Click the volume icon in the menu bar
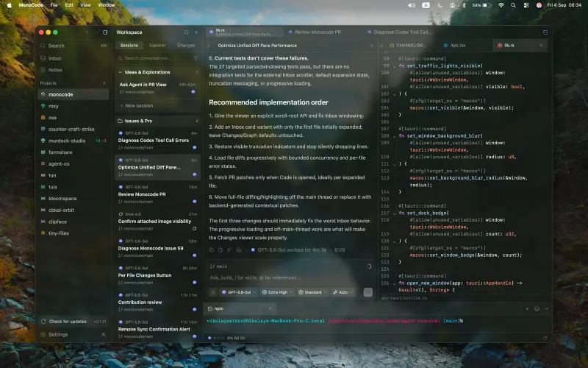The width and height of the screenshot is (588, 368). pyautogui.click(x=412, y=5)
